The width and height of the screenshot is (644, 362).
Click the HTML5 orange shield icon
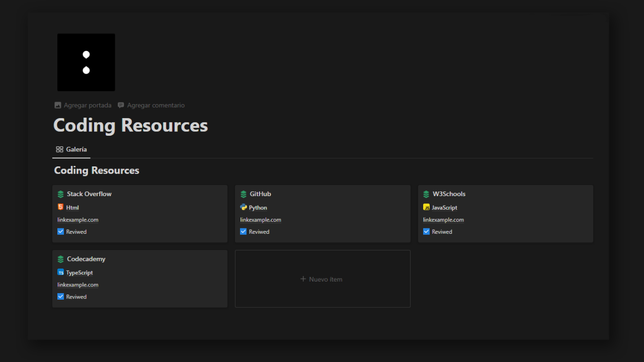click(60, 207)
